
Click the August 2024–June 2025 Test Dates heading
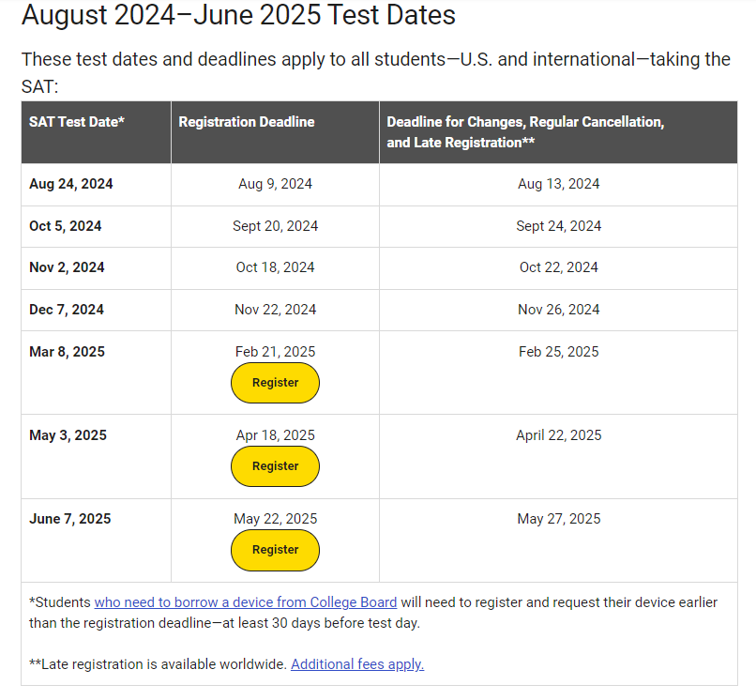(x=238, y=14)
